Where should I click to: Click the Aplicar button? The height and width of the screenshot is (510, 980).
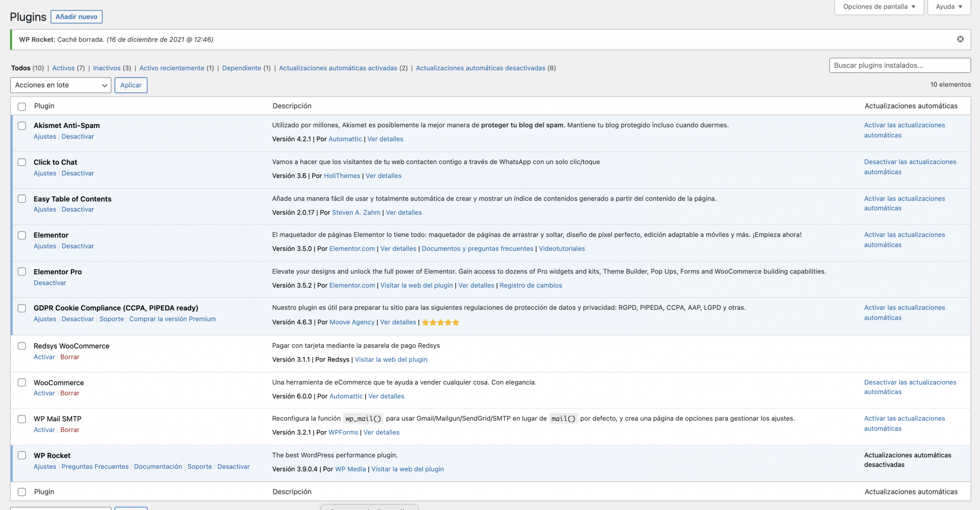[131, 85]
